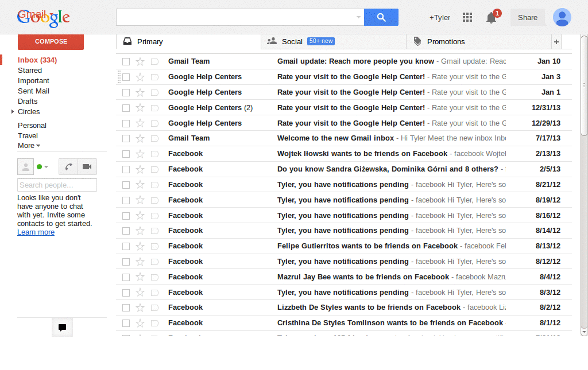588x370 pixels.
Task: Add a new inbox tab with plus
Action: [556, 42]
